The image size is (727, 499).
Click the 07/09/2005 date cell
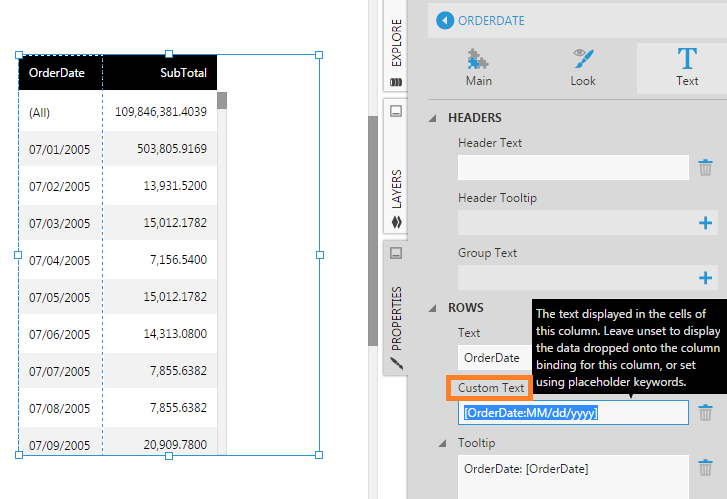pos(60,441)
